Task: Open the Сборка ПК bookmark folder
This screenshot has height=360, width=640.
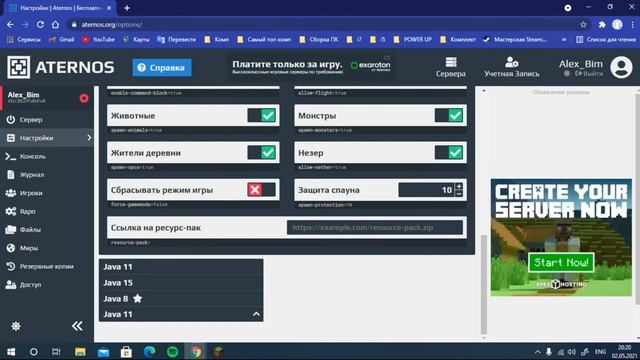Action: click(319, 40)
